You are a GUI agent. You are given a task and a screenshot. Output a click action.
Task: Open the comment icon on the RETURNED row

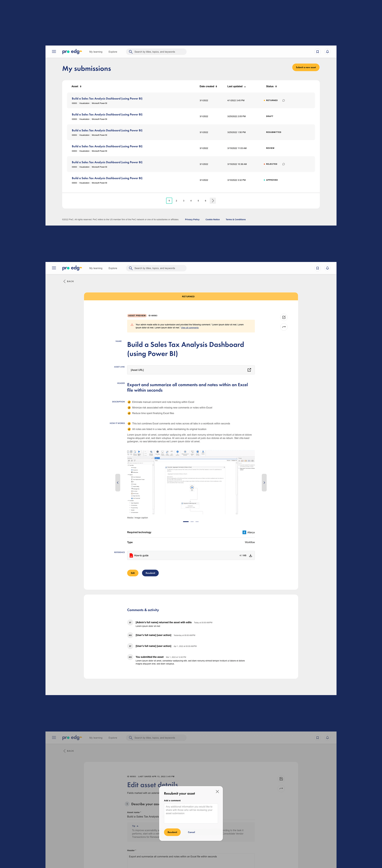[283, 100]
